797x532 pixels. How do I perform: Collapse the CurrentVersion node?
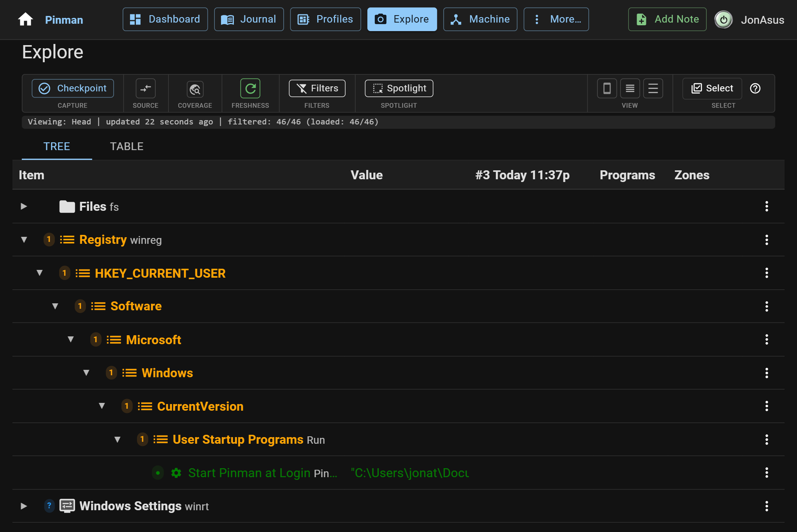click(102, 406)
